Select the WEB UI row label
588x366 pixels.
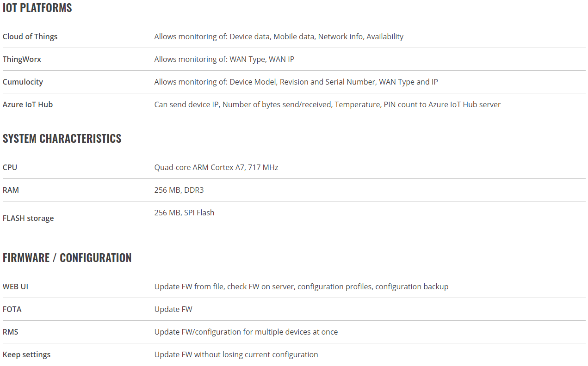point(15,287)
